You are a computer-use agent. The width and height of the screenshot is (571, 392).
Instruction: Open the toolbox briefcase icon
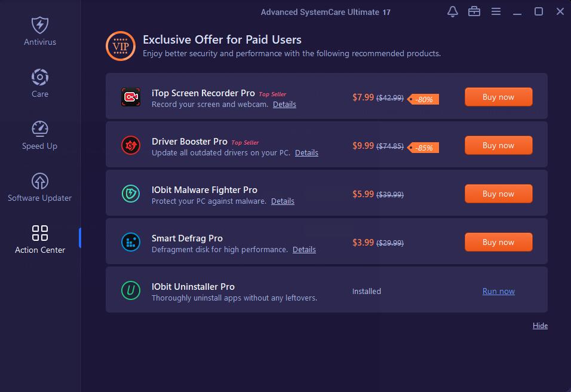474,12
